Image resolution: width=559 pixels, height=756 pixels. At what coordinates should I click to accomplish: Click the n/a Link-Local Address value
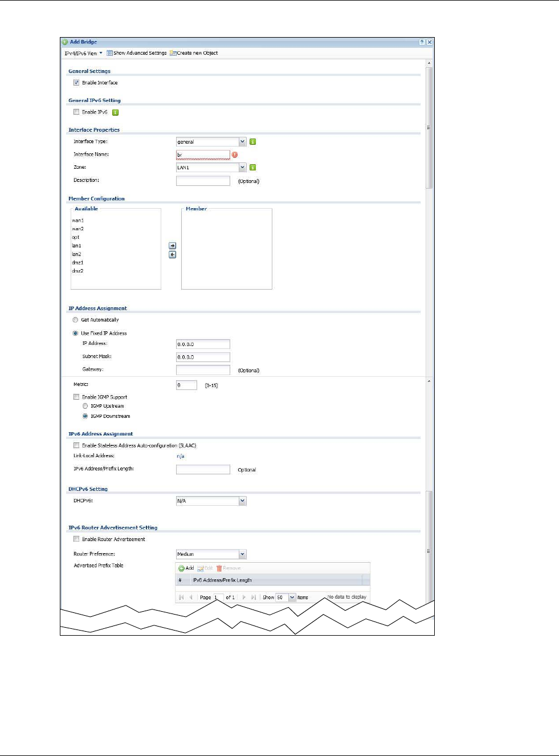(x=180, y=456)
